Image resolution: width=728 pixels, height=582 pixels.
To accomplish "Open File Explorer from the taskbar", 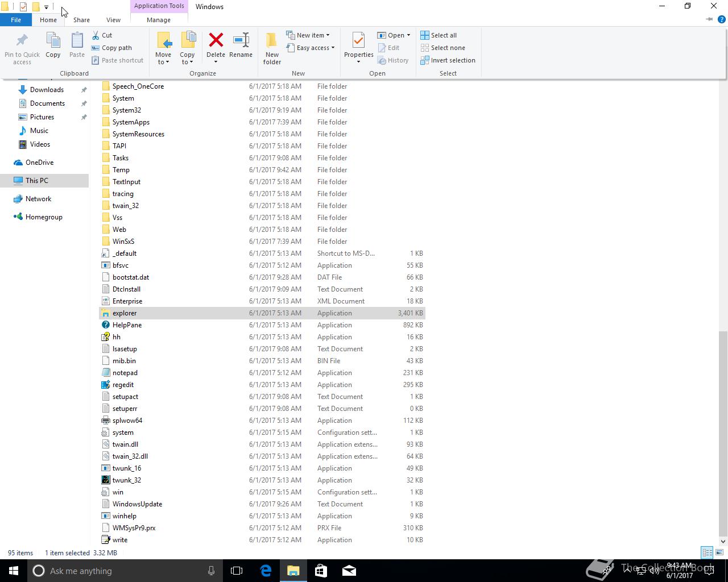I will click(x=293, y=571).
